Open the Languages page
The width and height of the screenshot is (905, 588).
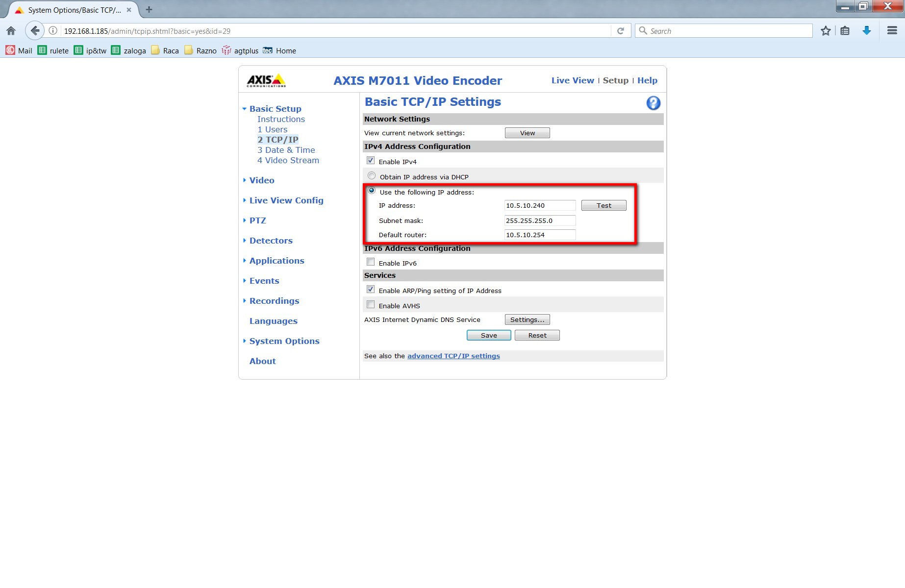273,321
